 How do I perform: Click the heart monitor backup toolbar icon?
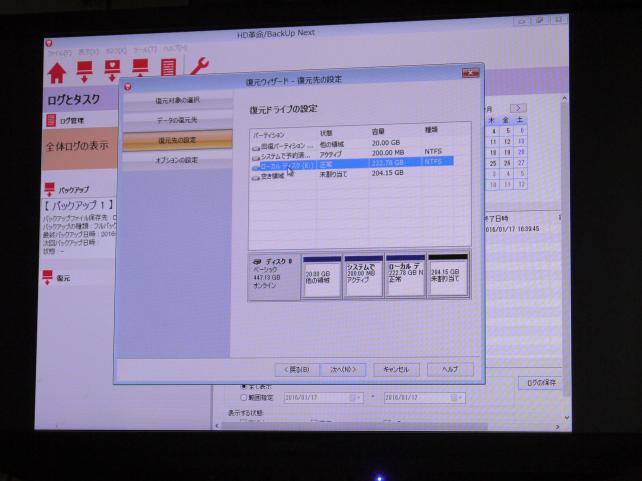(112, 70)
